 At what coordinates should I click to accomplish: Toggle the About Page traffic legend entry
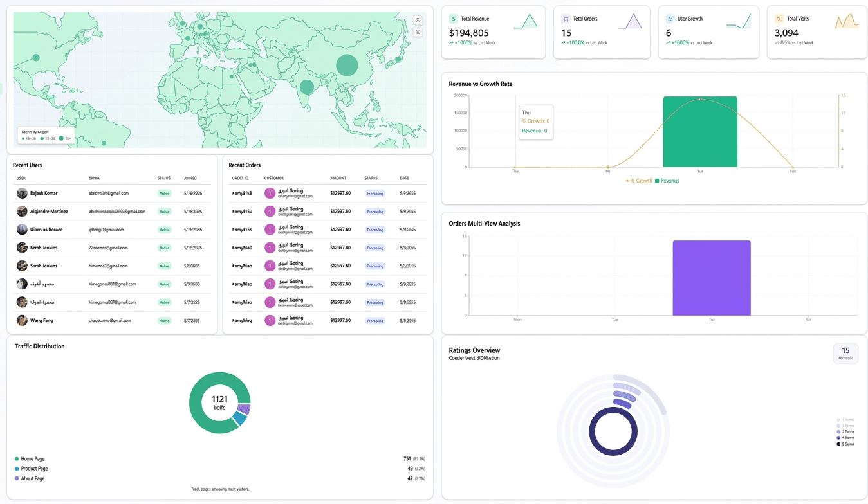pos(30,478)
